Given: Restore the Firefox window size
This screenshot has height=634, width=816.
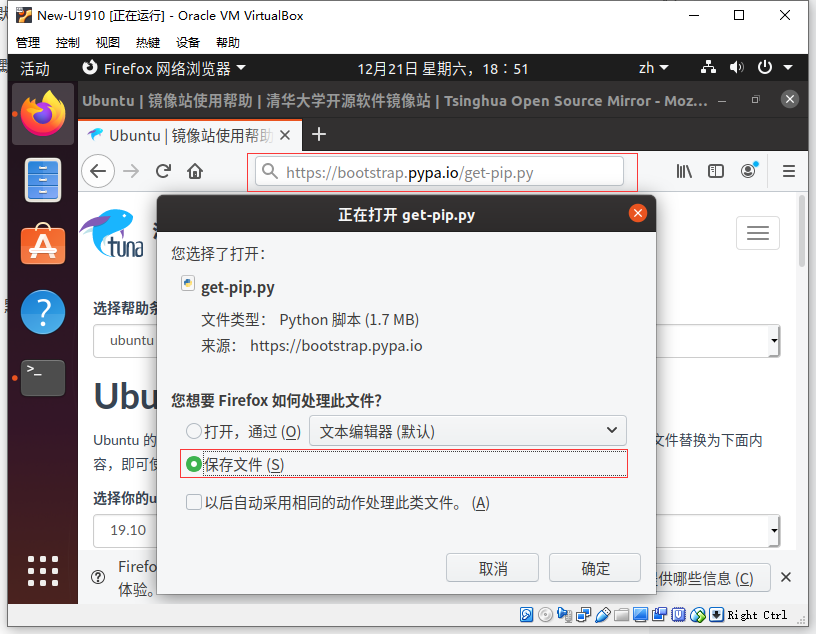Looking at the screenshot, I should [x=756, y=99].
